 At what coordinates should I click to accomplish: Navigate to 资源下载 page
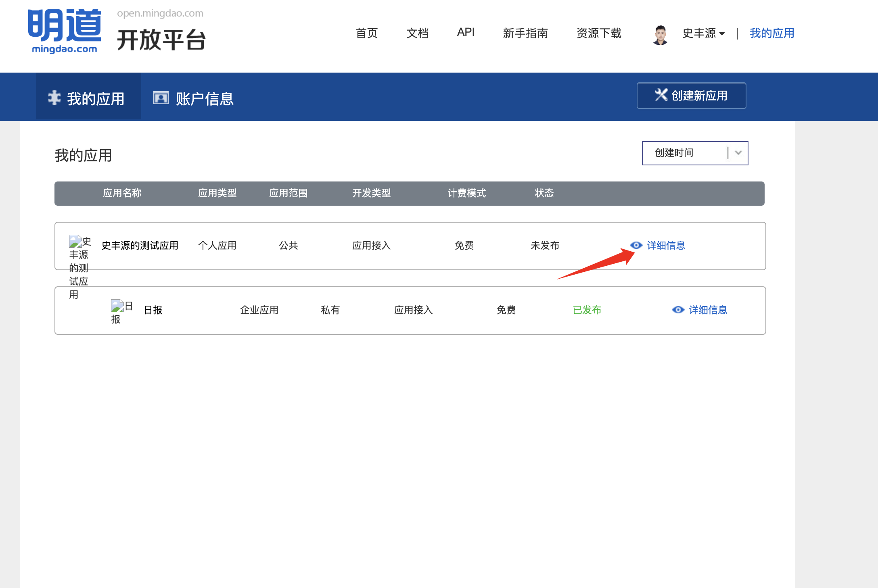click(599, 33)
